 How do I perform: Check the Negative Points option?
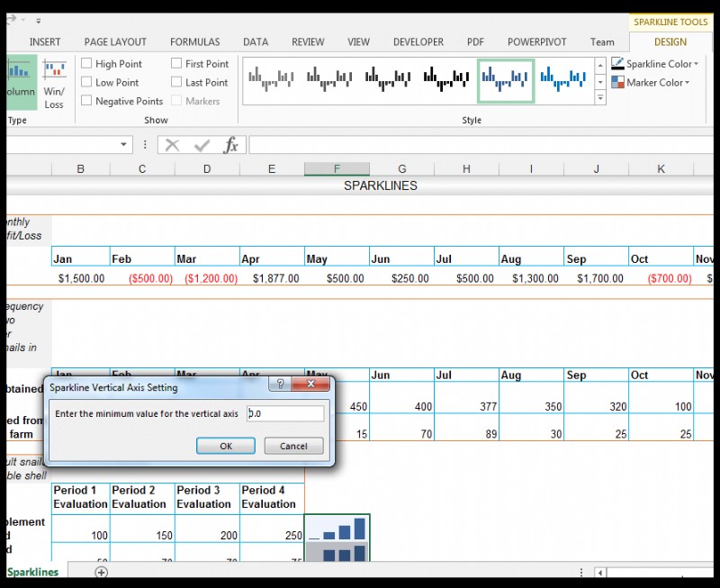pos(86,101)
